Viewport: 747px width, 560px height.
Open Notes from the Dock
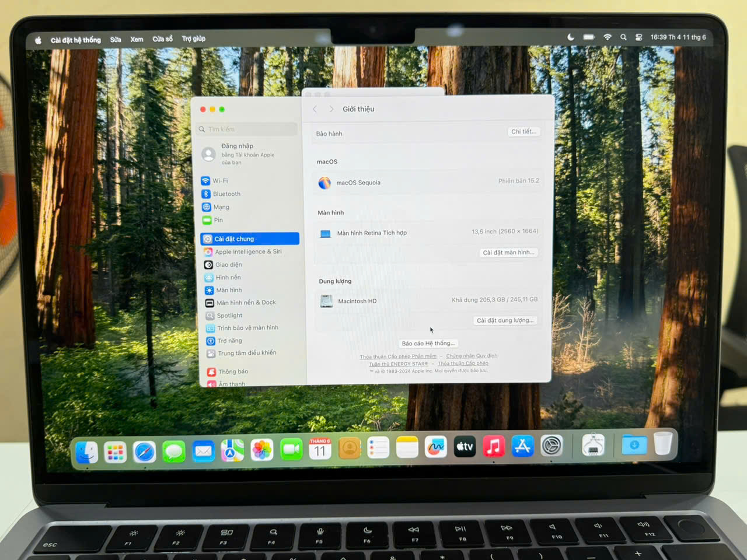coord(407,447)
